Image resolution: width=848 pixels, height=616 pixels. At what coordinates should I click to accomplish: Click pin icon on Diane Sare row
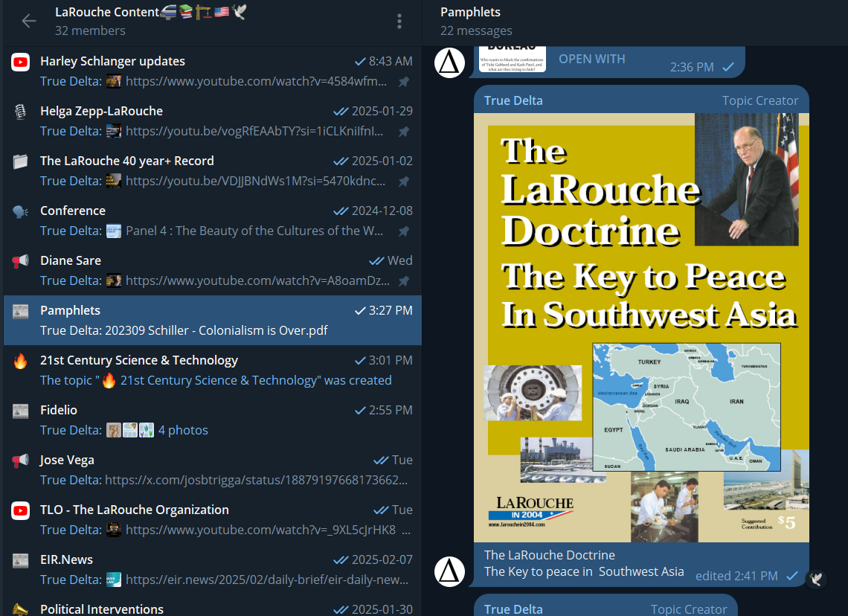tap(403, 280)
